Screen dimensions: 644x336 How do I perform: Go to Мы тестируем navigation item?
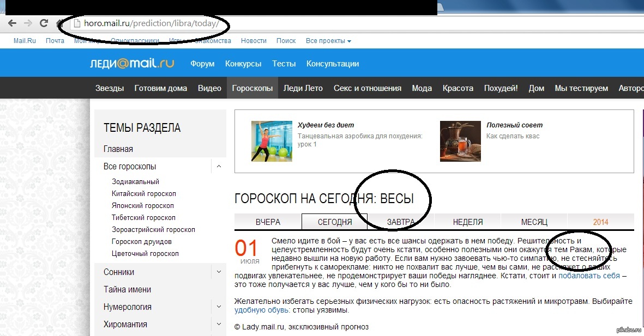(581, 88)
